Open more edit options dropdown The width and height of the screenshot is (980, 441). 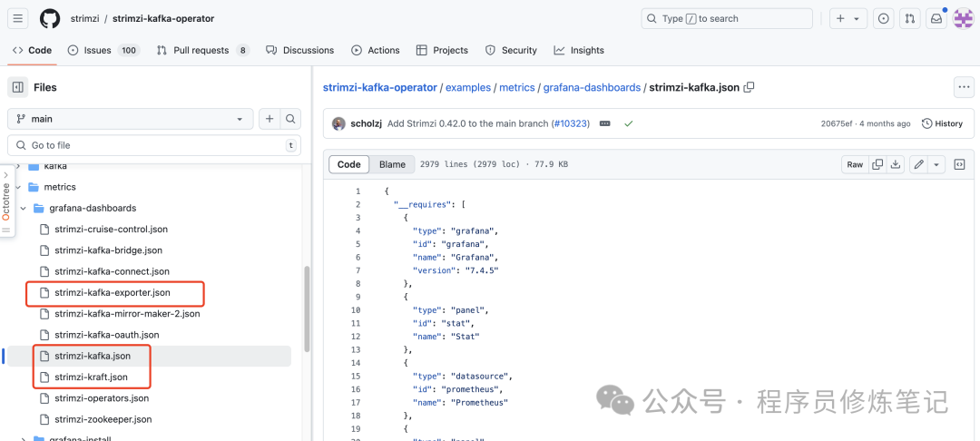936,164
